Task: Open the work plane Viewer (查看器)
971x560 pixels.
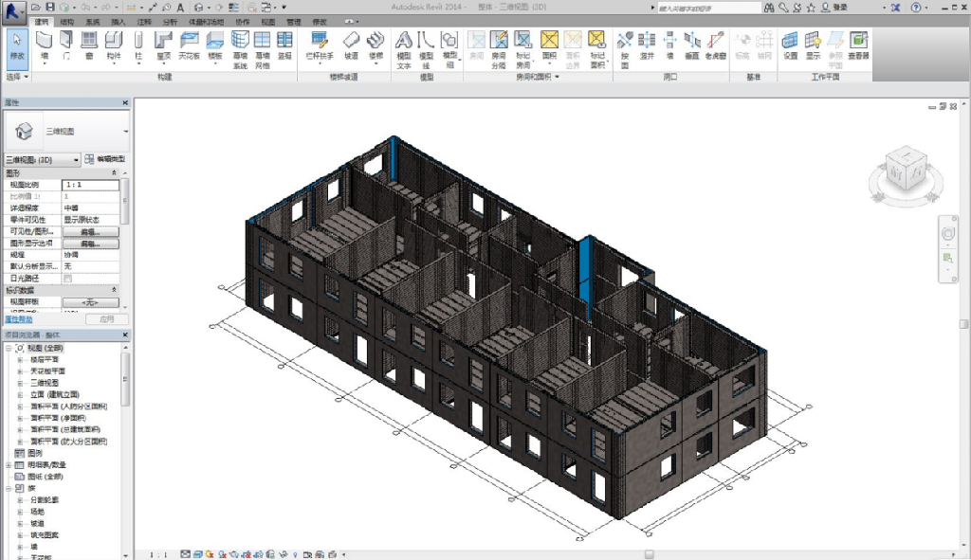Action: click(858, 45)
